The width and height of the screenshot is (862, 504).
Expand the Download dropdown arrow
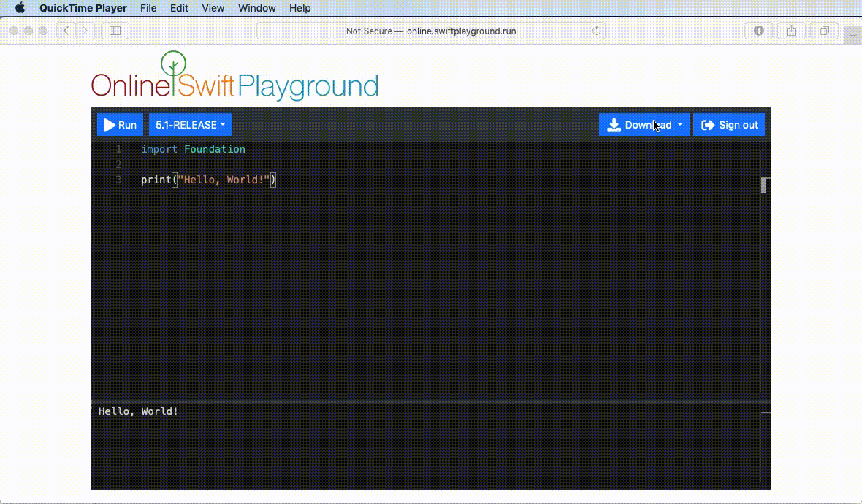680,125
